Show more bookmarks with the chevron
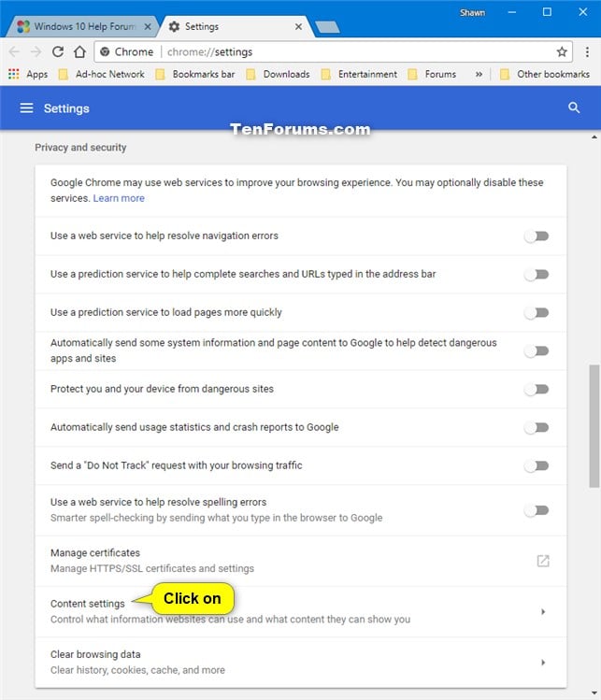 (479, 74)
